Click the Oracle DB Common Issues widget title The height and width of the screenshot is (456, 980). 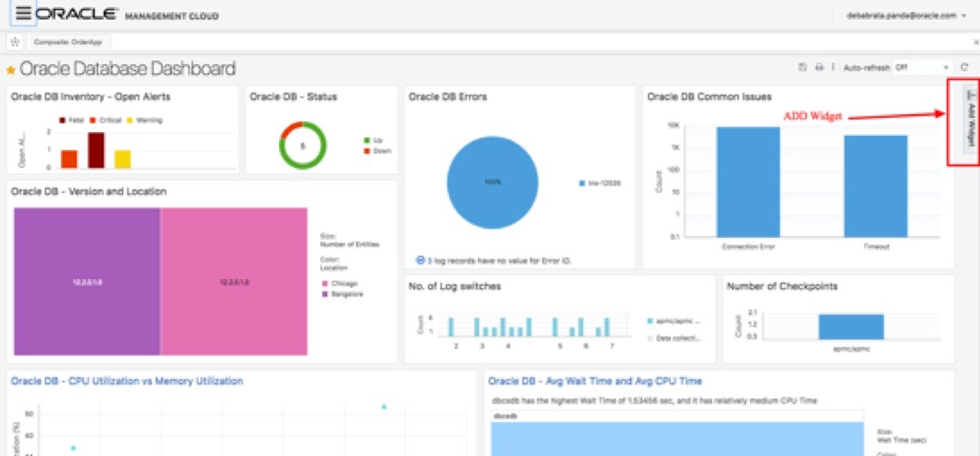(709, 97)
